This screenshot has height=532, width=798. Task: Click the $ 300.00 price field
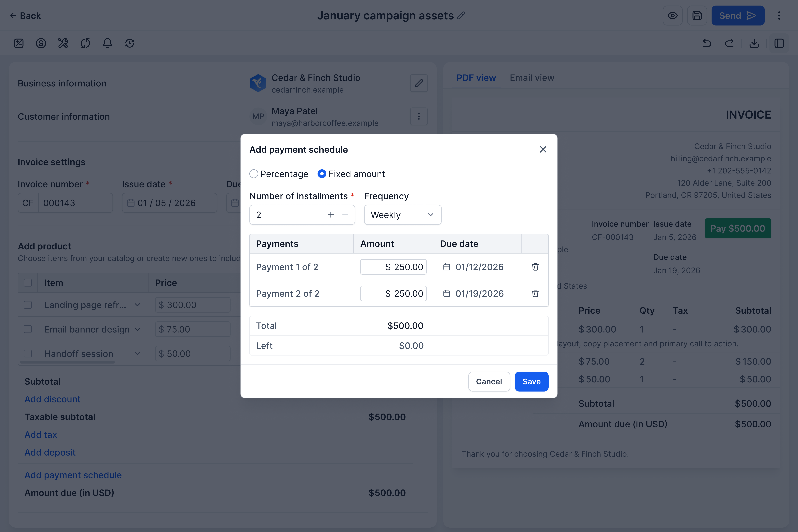192,305
